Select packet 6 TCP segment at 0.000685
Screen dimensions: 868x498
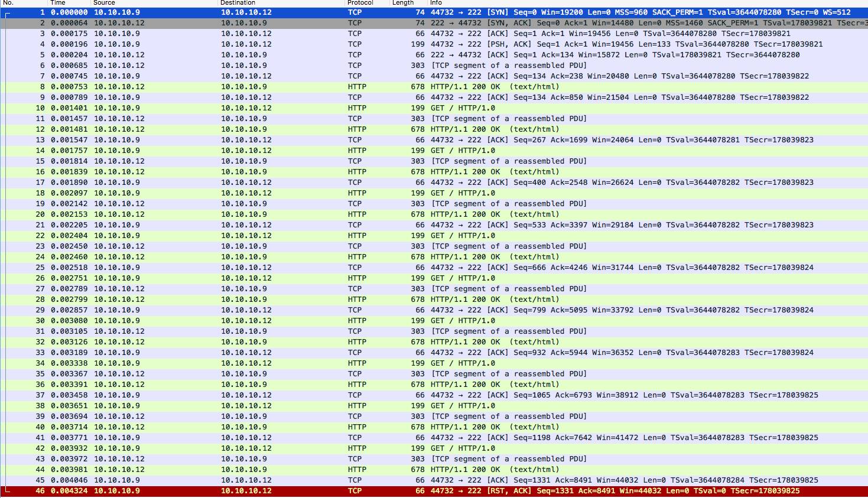pos(434,66)
